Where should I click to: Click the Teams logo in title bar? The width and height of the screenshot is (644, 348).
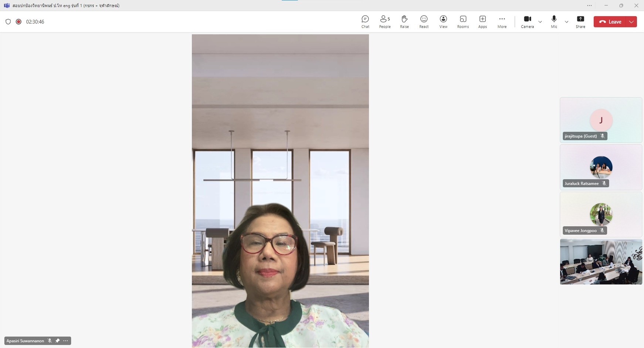(x=7, y=6)
